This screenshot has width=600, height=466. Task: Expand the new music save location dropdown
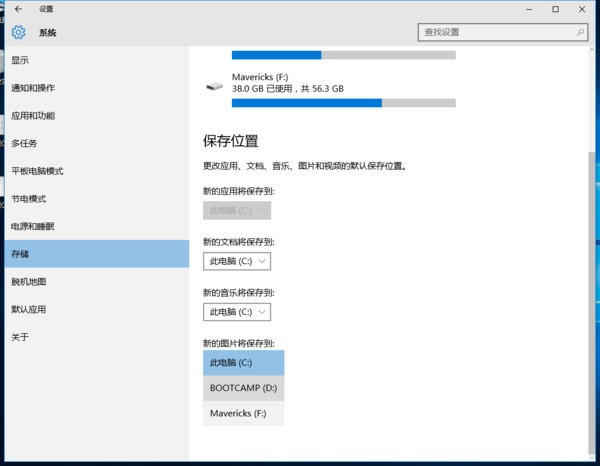pos(237,312)
